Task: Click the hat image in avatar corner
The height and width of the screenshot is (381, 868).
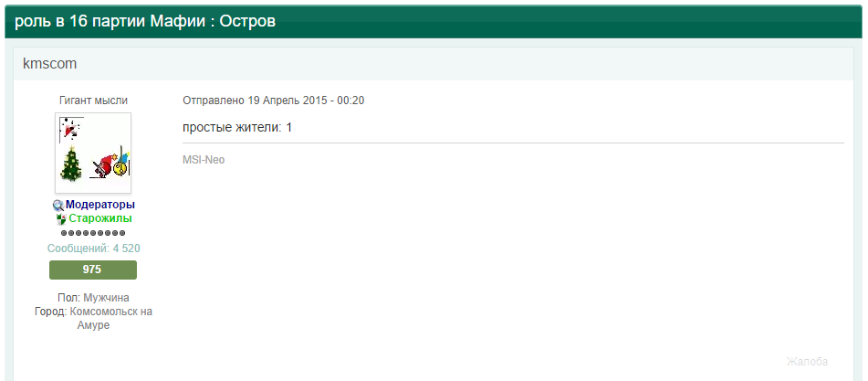Action: [71, 129]
